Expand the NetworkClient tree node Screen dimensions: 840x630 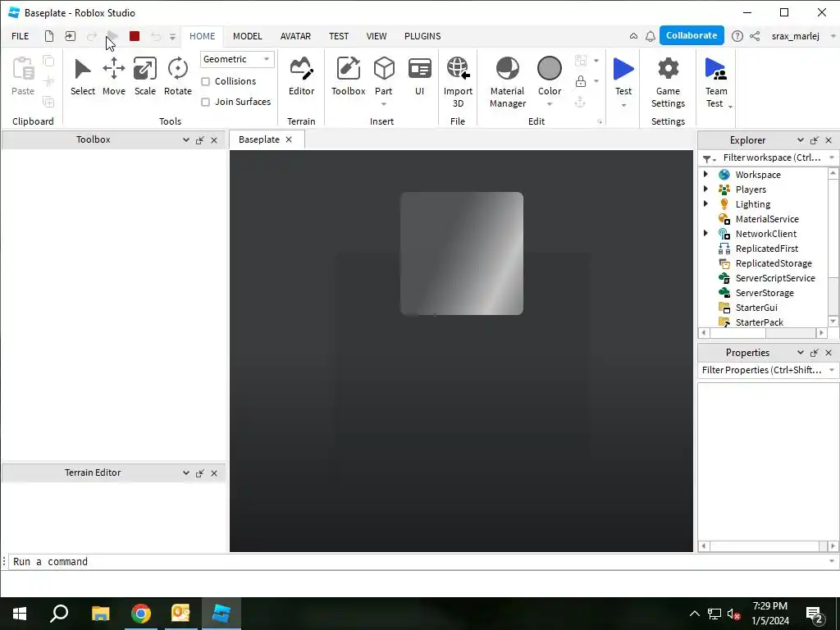pos(706,233)
